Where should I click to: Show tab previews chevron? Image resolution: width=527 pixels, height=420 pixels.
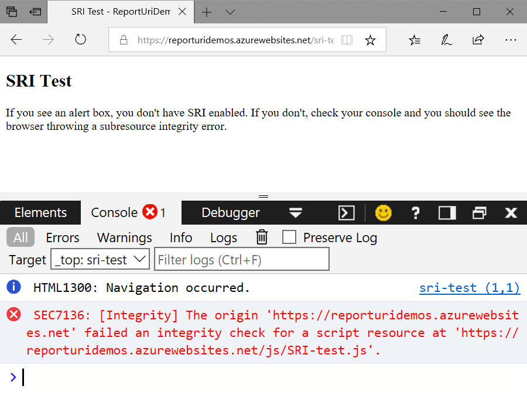click(230, 12)
